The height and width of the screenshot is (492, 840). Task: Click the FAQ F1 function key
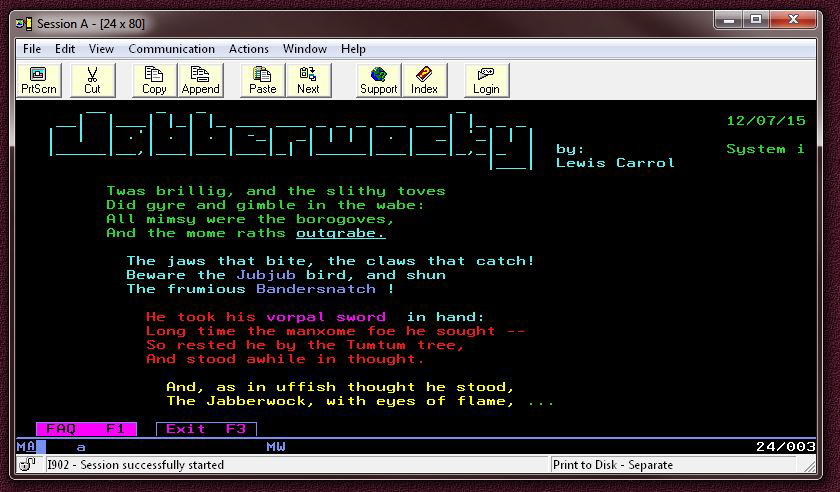86,429
